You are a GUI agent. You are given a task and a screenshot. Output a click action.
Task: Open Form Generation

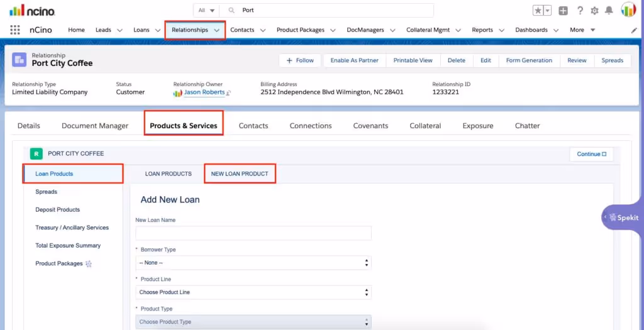click(529, 60)
